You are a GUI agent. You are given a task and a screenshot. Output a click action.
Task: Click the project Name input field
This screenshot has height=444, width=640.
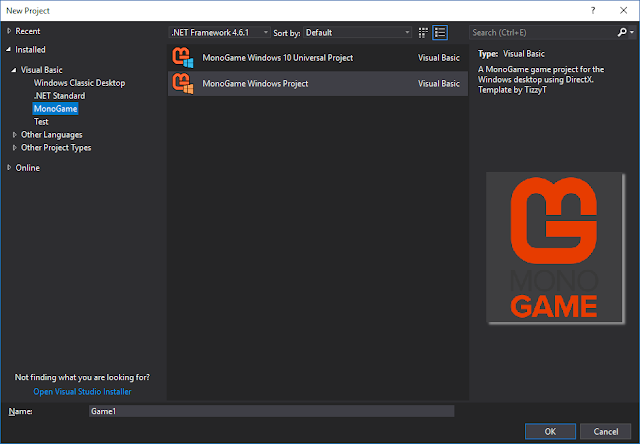[271, 411]
